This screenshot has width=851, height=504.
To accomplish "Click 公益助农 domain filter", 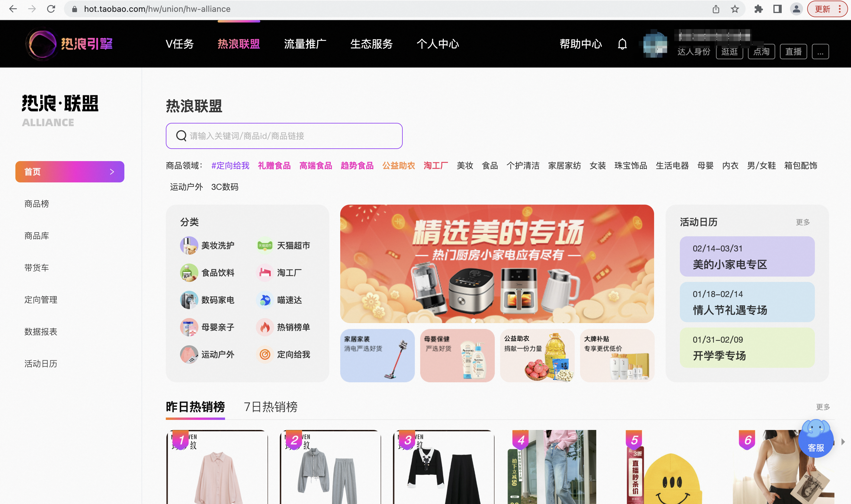I will click(x=399, y=166).
